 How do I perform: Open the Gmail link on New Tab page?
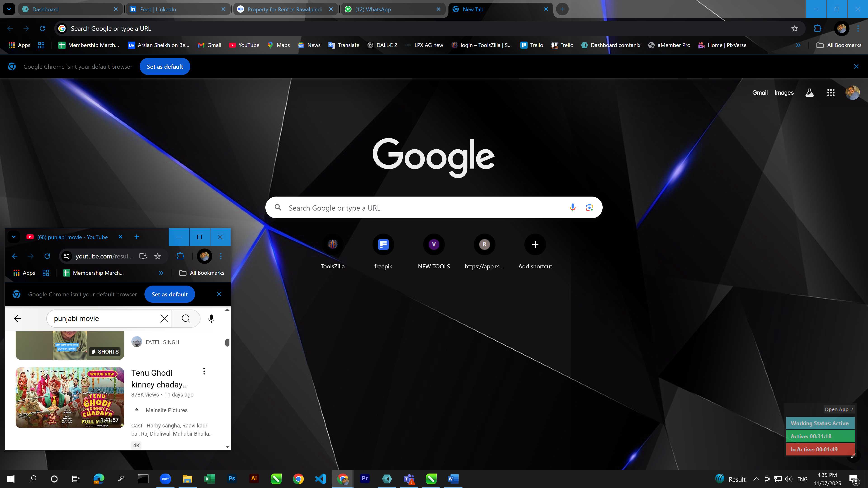[x=760, y=93]
